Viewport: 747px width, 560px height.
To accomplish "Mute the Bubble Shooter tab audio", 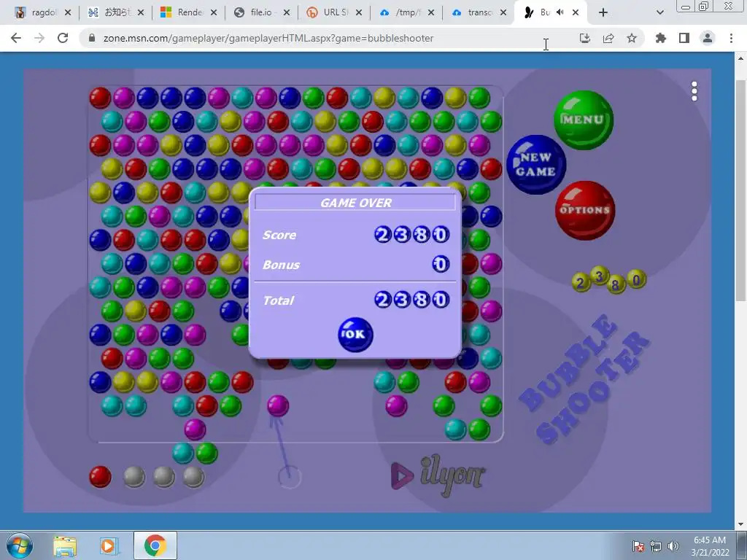I will point(561,13).
